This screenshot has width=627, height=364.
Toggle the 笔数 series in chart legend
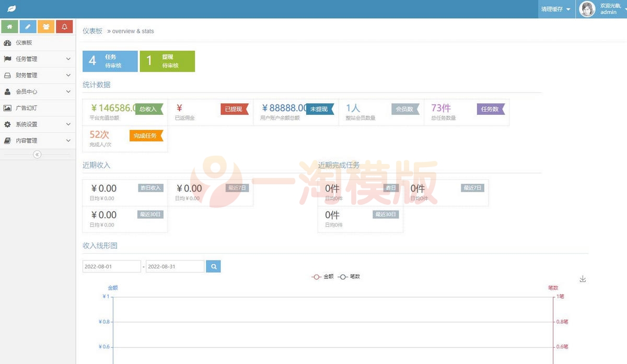click(349, 276)
